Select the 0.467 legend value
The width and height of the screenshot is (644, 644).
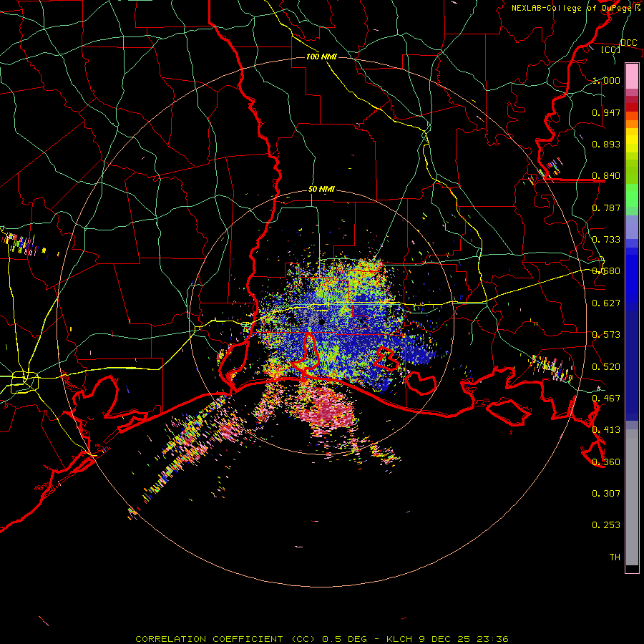[606, 399]
